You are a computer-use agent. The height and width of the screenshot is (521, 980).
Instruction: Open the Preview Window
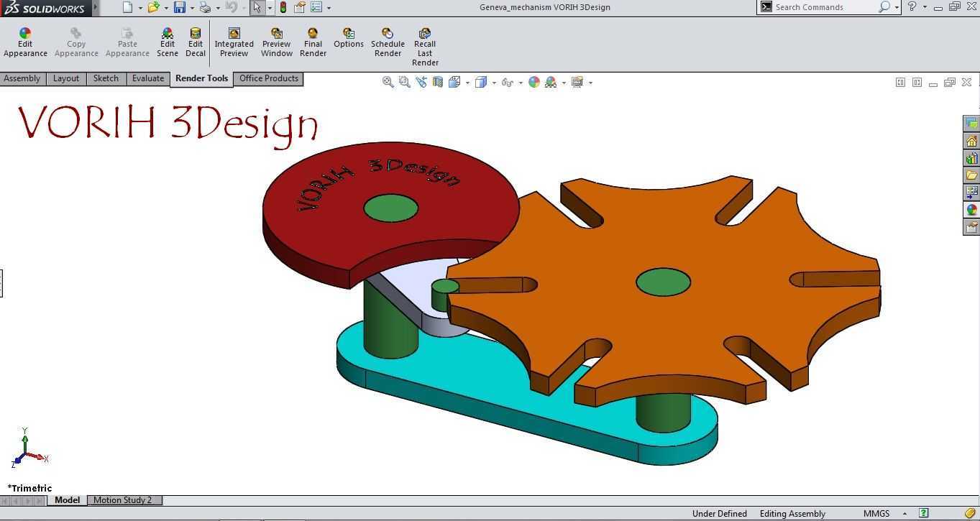click(277, 42)
